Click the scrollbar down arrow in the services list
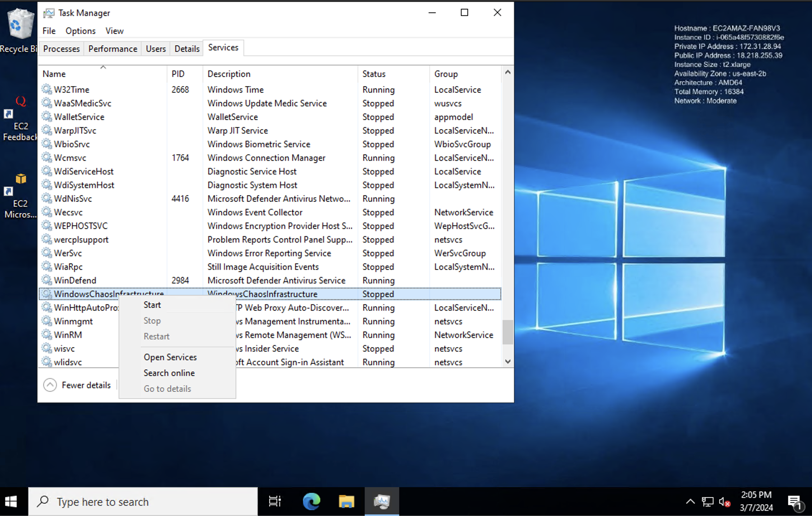 click(x=508, y=361)
